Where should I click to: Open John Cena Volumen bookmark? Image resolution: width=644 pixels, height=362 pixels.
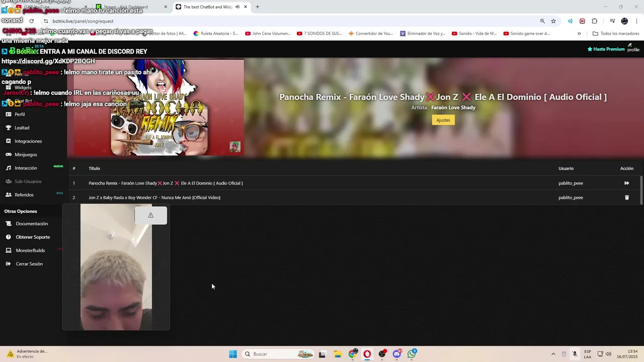coord(268,34)
